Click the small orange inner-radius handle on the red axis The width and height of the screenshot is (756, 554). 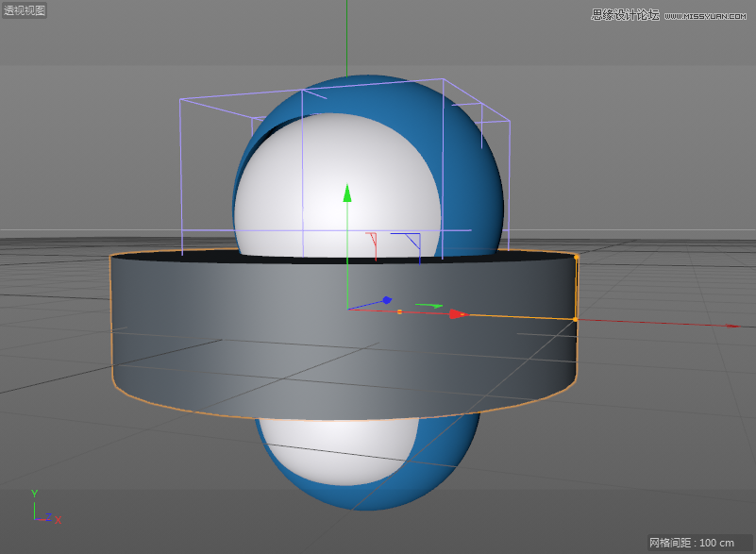coord(399,312)
